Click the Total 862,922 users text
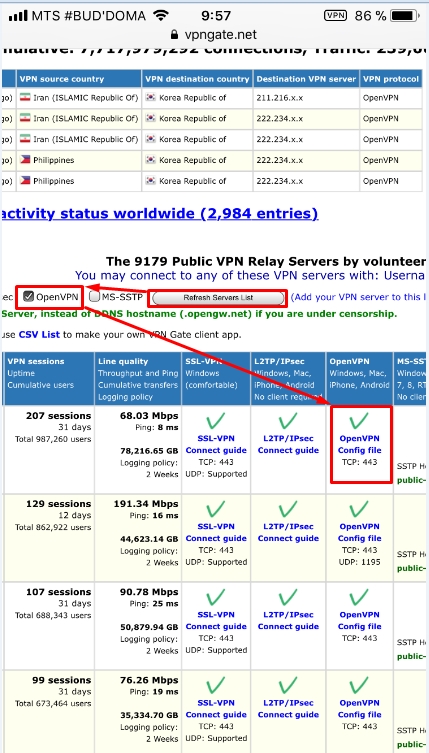 tap(53, 527)
